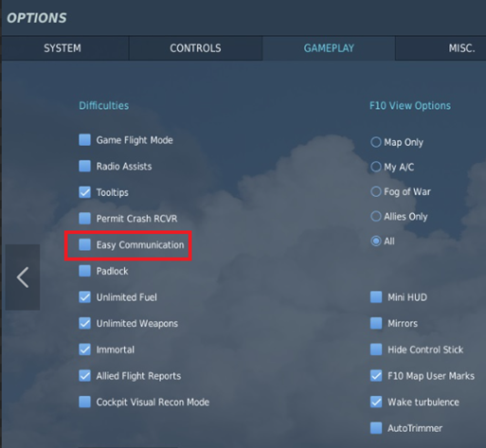Open the SYSTEM tab
The height and width of the screenshot is (448, 486).
[x=65, y=48]
